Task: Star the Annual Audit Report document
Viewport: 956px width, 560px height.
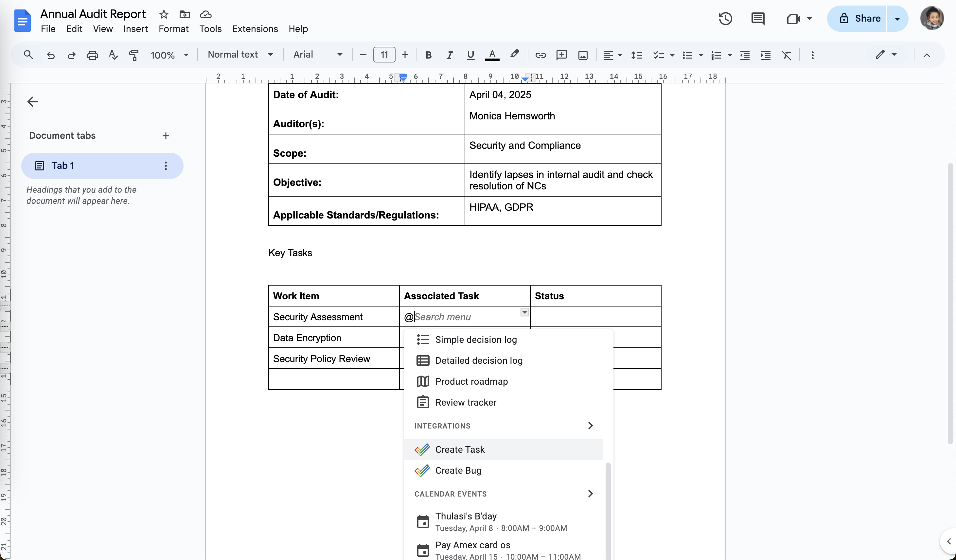Action: [x=164, y=14]
